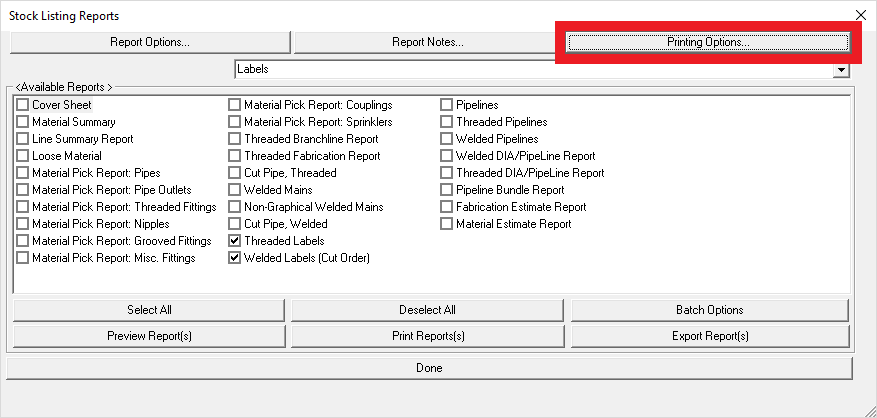The height and width of the screenshot is (418, 877).
Task: Enable the Pipelines report checkbox
Action: (x=446, y=105)
